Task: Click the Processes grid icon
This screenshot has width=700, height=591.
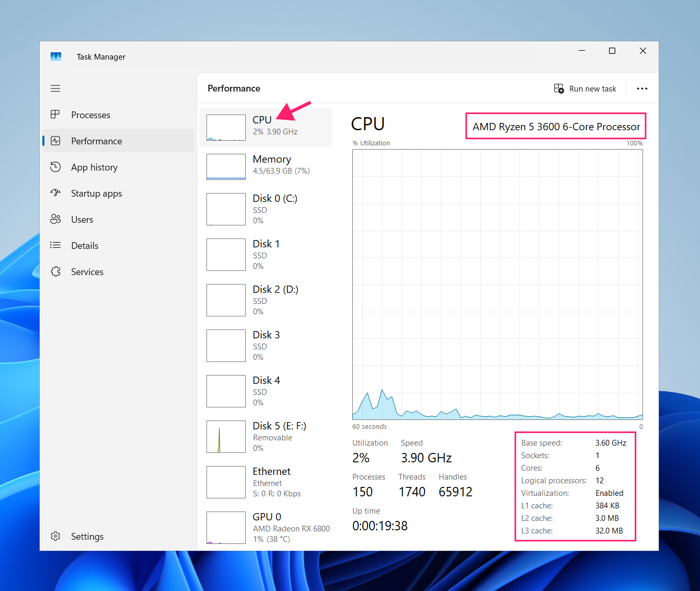Action: [x=55, y=115]
